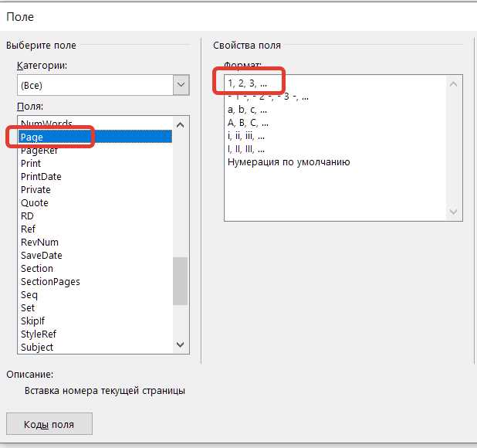
Task: Select Seq field
Action: pos(95,294)
